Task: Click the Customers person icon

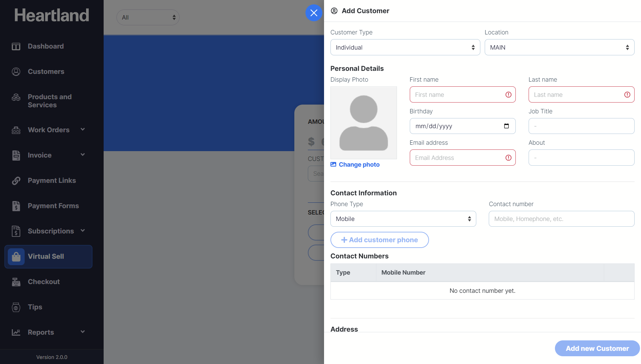Action: click(16, 72)
